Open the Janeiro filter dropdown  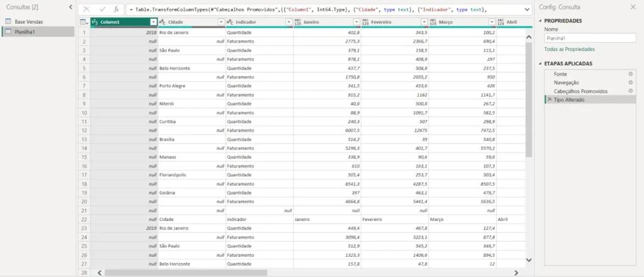point(357,22)
